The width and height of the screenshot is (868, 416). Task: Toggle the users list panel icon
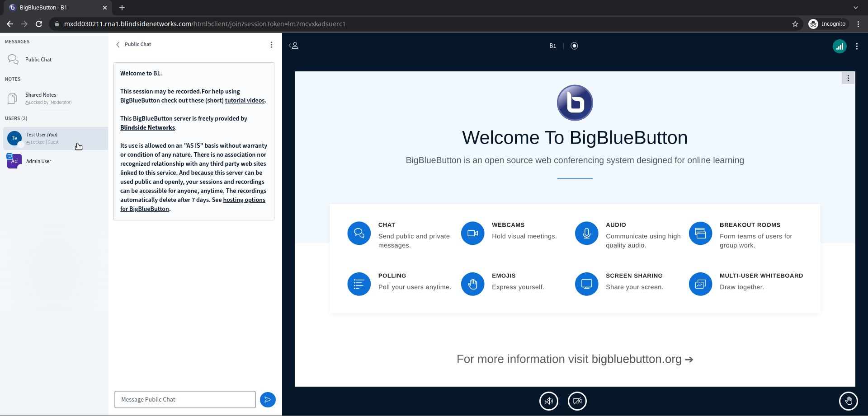(x=294, y=46)
